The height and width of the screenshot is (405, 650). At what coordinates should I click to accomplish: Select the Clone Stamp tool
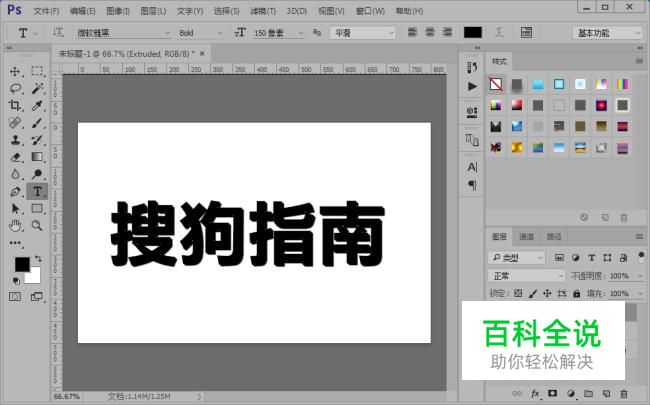pos(15,140)
